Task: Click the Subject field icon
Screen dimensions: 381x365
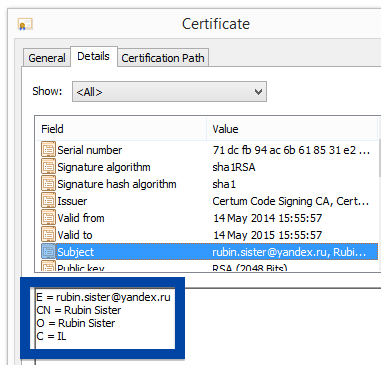Action: (48, 251)
